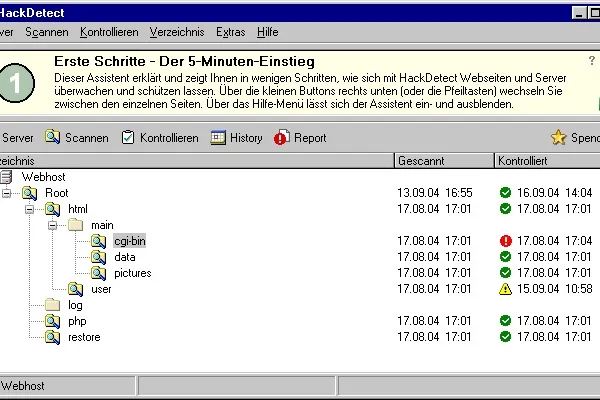Click the yellow warning status icon for user
This screenshot has height=400, width=600.
[x=505, y=289]
